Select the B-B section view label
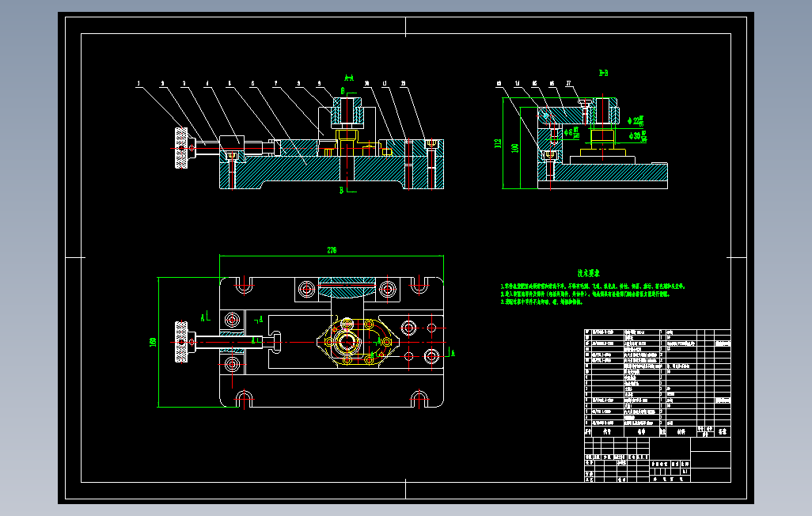Viewport: 812px width, 516px height. click(x=603, y=73)
